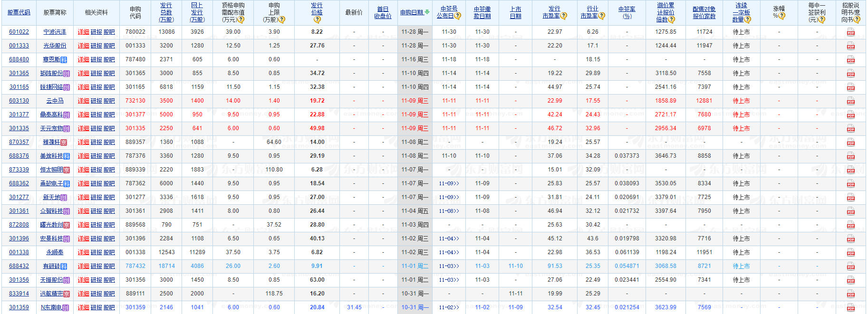Viewport: 868px width, 314px height.
Task: Click the help icon beside 招股说明书/意向书
Action: coord(857,20)
